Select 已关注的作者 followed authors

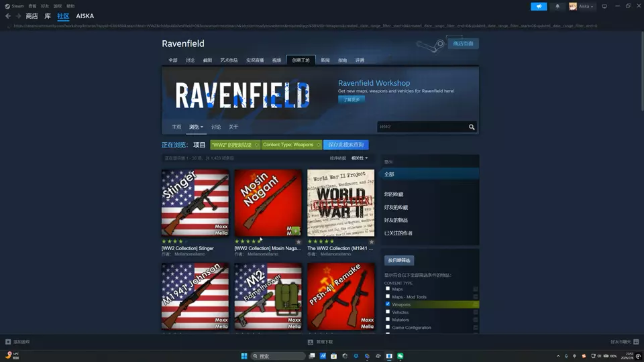point(398,233)
